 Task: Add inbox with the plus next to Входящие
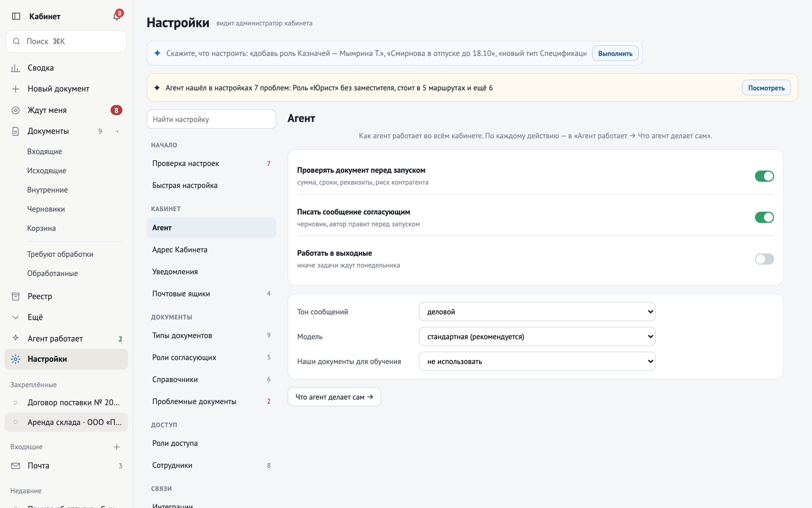coord(117,447)
